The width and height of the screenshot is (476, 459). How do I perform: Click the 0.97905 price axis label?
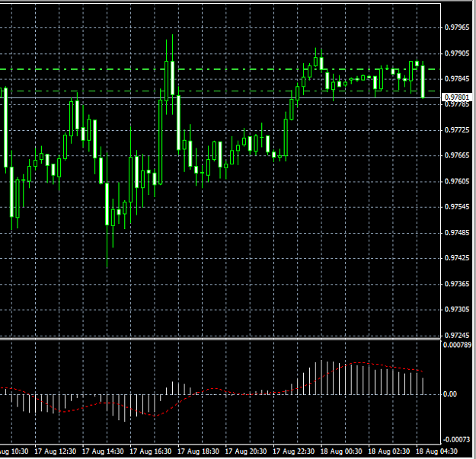tap(456, 53)
